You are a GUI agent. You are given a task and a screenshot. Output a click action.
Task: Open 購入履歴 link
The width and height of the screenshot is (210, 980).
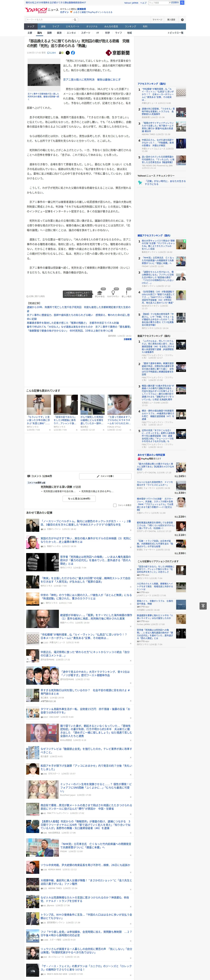point(171,20)
